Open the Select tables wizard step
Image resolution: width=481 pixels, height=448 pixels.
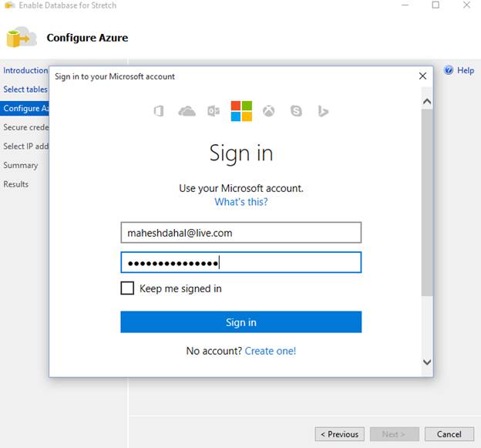(25, 89)
